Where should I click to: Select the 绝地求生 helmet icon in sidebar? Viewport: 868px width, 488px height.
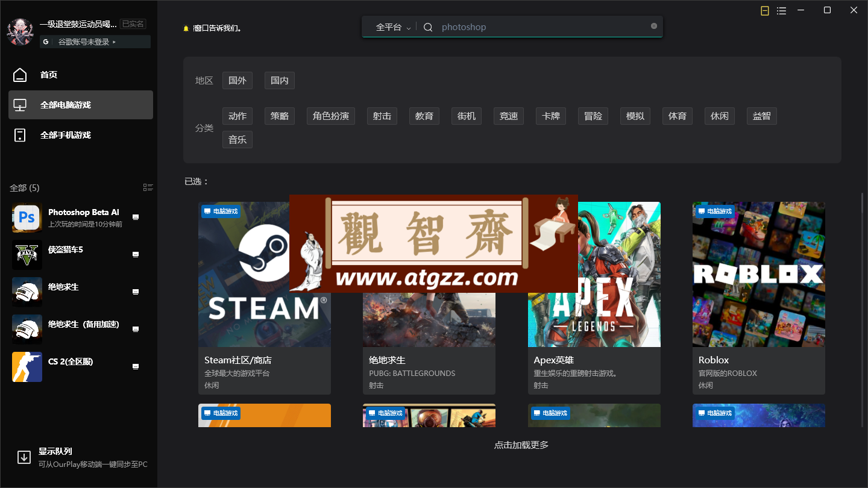click(x=27, y=292)
